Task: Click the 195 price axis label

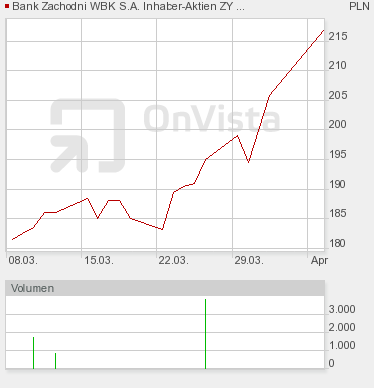Action: 338,154
